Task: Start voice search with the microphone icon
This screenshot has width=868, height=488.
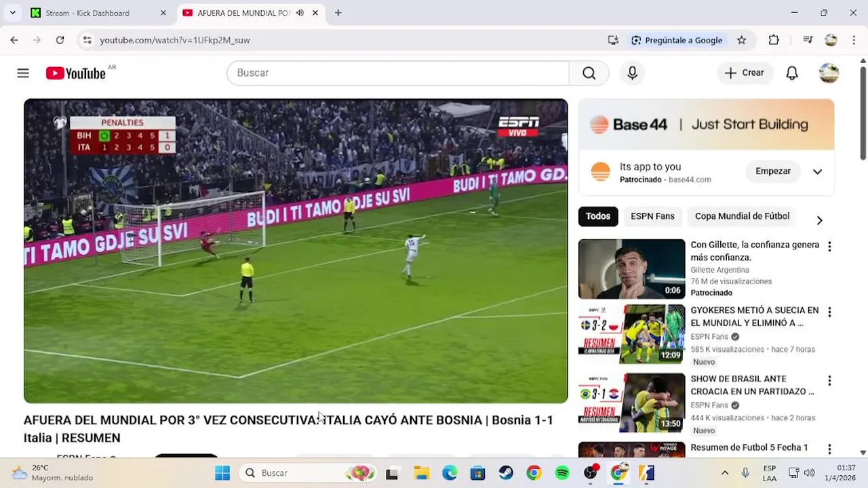Action: pos(632,73)
